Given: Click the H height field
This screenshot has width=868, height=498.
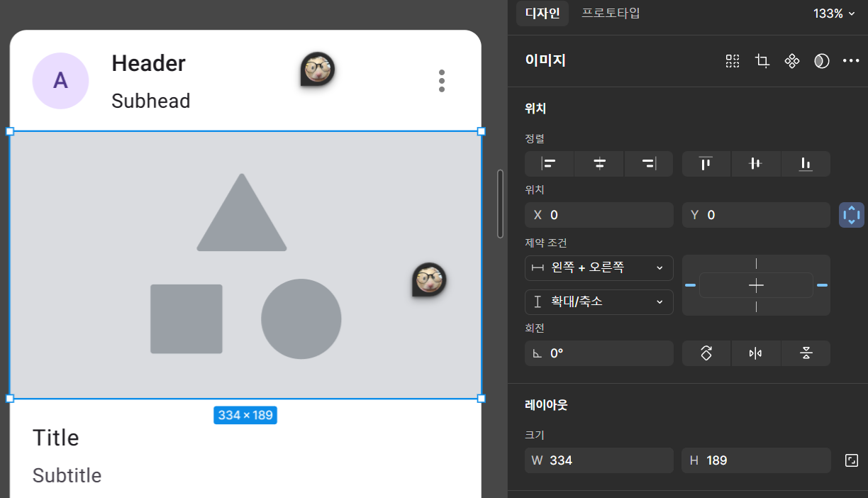Looking at the screenshot, I should pyautogui.click(x=756, y=460).
